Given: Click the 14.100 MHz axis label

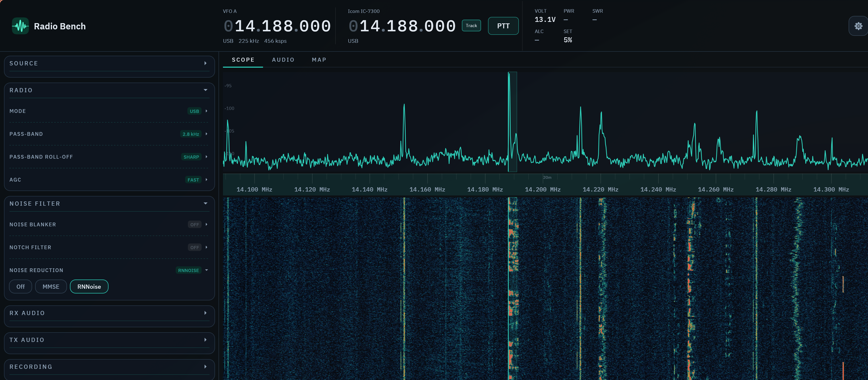Looking at the screenshot, I should click(x=254, y=190).
